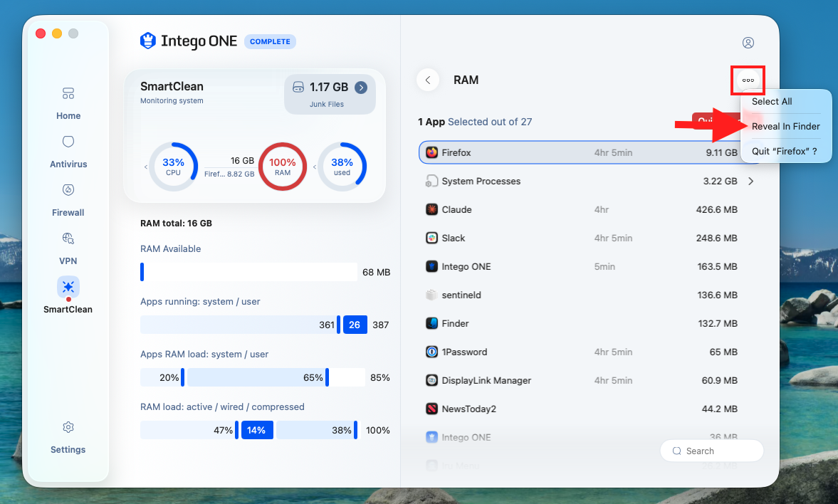Viewport: 838px width, 504px height.
Task: Click the 33% CPU gauge
Action: 173,166
